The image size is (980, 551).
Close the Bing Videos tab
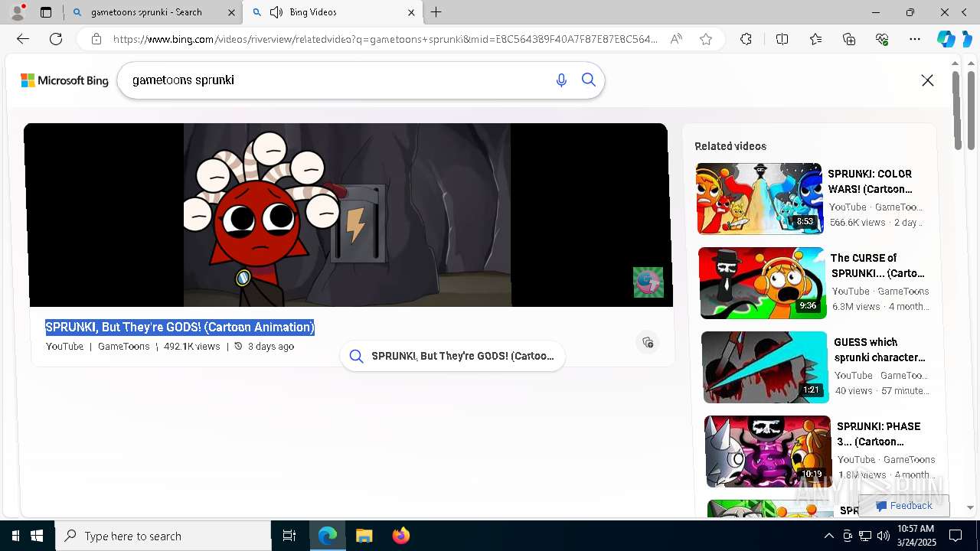pyautogui.click(x=411, y=12)
